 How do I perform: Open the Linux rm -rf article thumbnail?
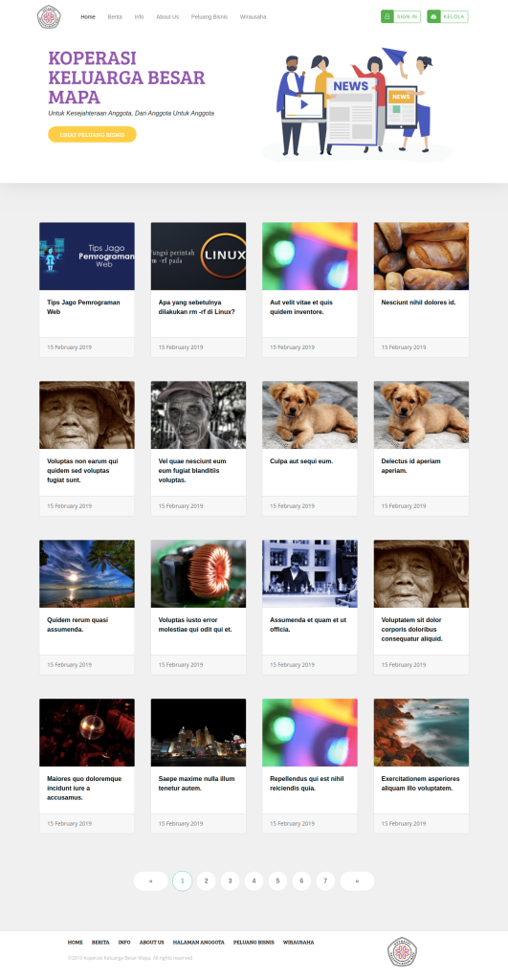(198, 256)
